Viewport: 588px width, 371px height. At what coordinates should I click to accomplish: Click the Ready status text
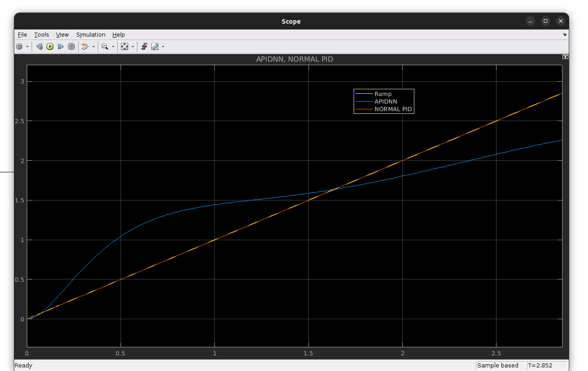23,365
